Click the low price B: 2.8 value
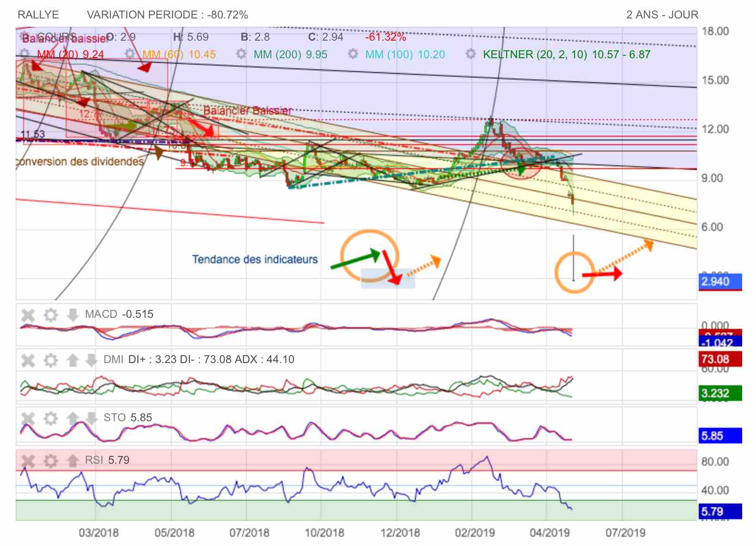This screenshot has width=756, height=546. pyautogui.click(x=255, y=37)
